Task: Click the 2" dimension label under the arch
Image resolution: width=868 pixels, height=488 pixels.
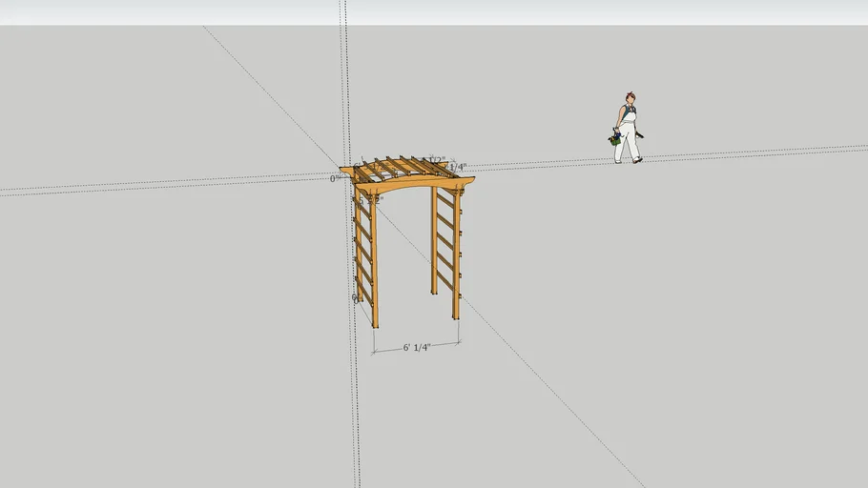Action: click(x=378, y=200)
